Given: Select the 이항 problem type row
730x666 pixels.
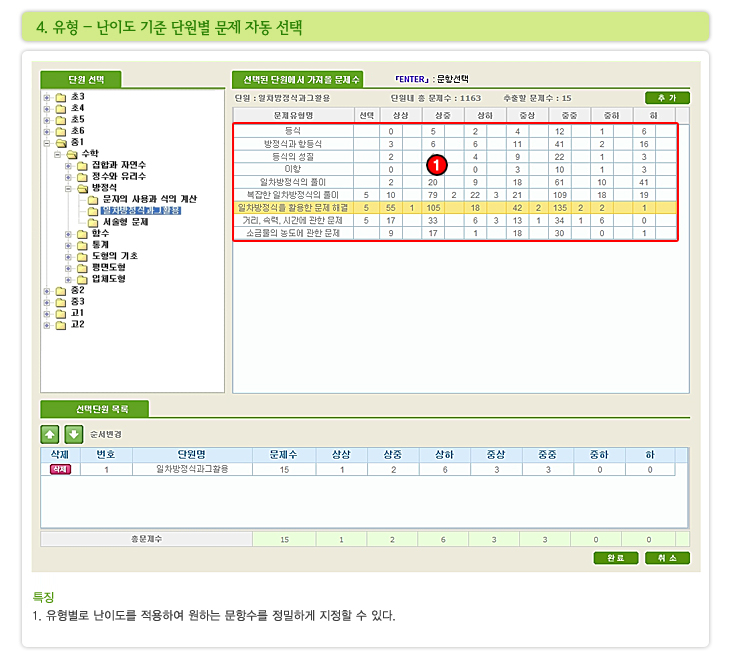Looking at the screenshot, I should [455, 169].
